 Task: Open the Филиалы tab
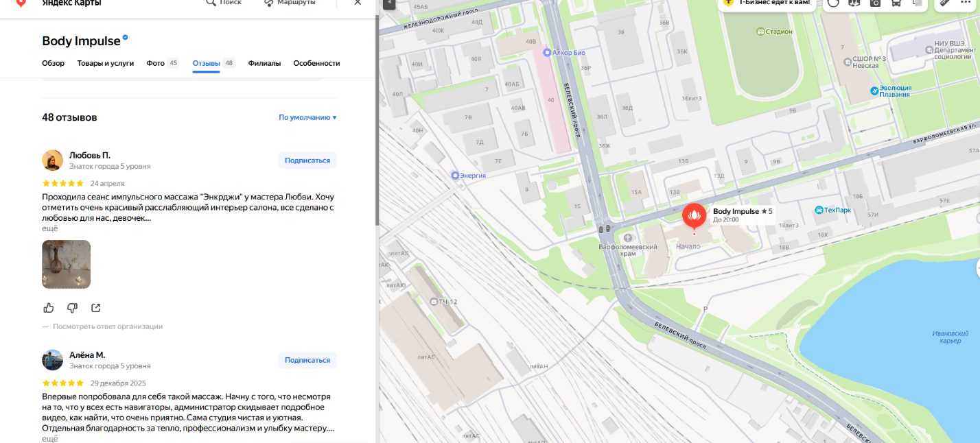click(x=264, y=63)
